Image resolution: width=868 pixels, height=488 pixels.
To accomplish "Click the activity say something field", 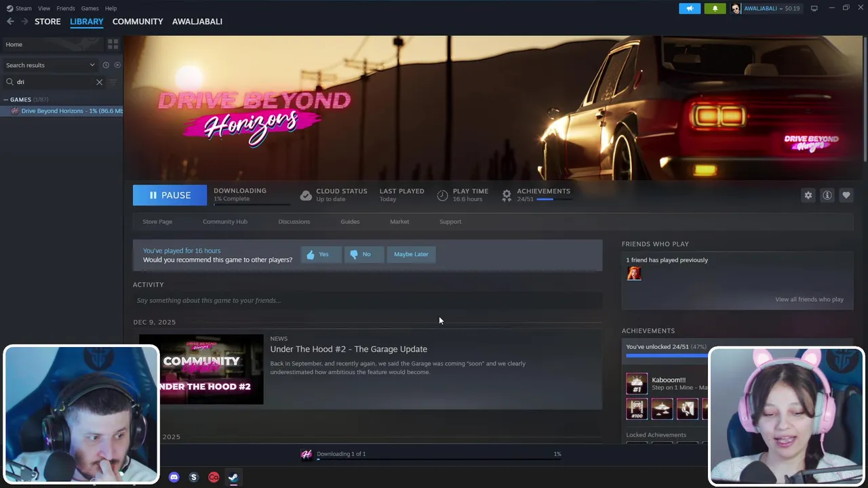I will tap(368, 300).
